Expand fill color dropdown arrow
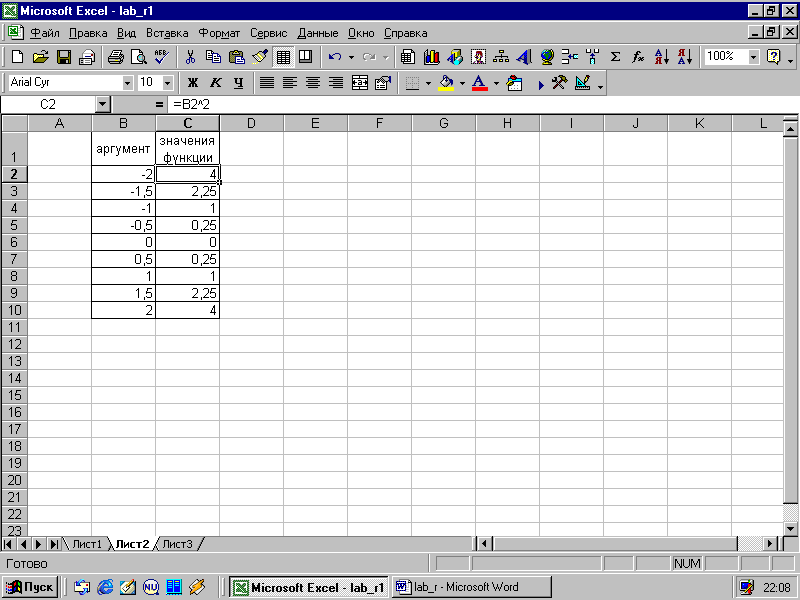 462,83
